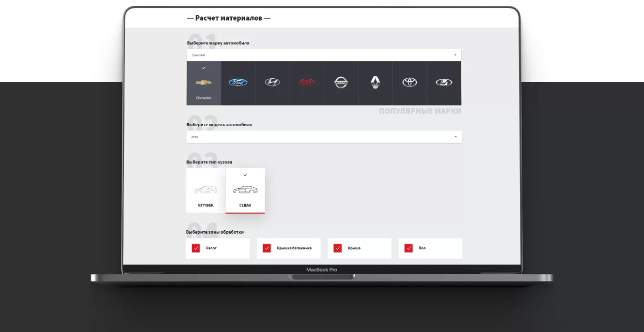Viewport: 644px width, 332px height.
Task: Choose the Ford brand logo
Action: pyautogui.click(x=238, y=83)
